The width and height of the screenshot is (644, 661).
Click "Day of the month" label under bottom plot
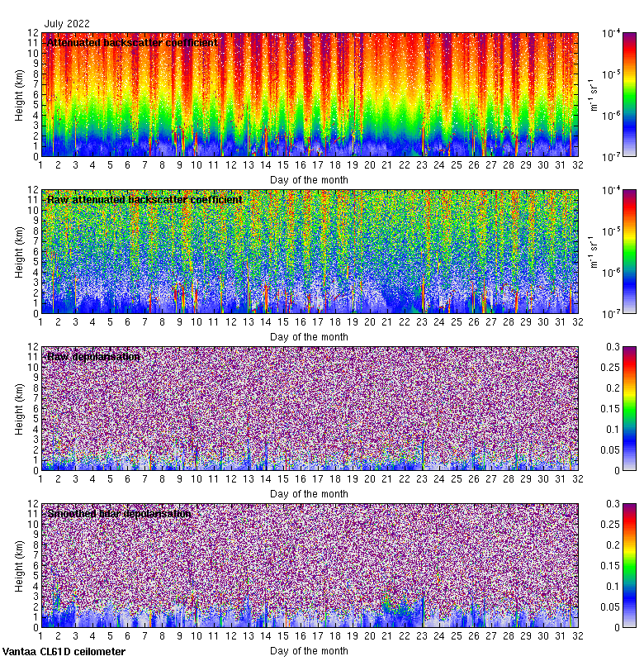point(309,650)
